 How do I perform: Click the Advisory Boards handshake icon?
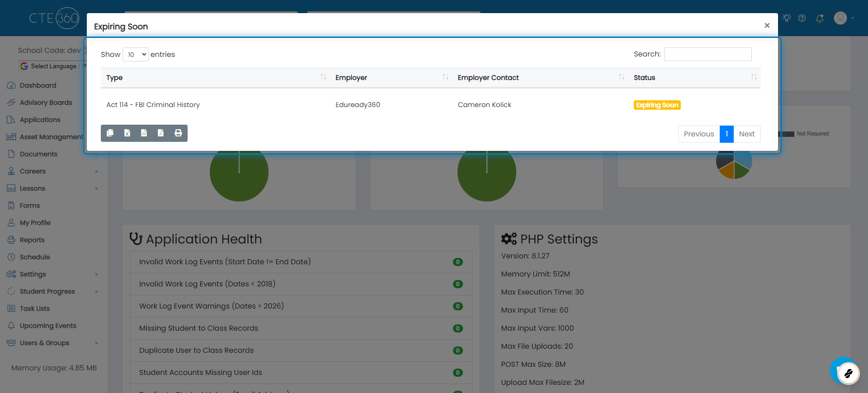pos(11,103)
